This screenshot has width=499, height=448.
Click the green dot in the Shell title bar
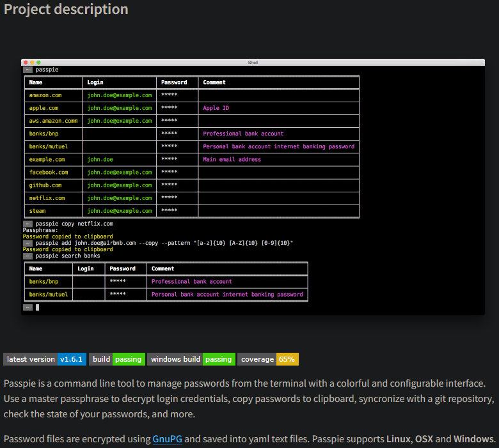pyautogui.click(x=38, y=62)
